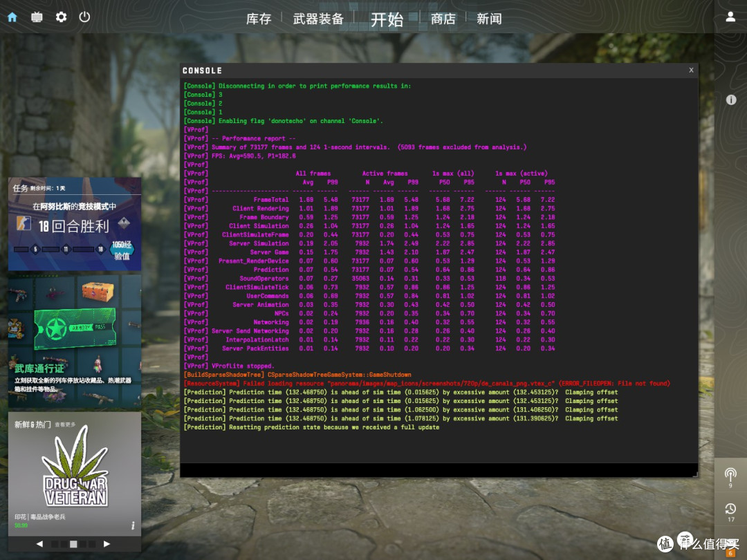Click the info circle icon on right sidebar
Screen dimensions: 747x560
pyautogui.click(x=731, y=100)
